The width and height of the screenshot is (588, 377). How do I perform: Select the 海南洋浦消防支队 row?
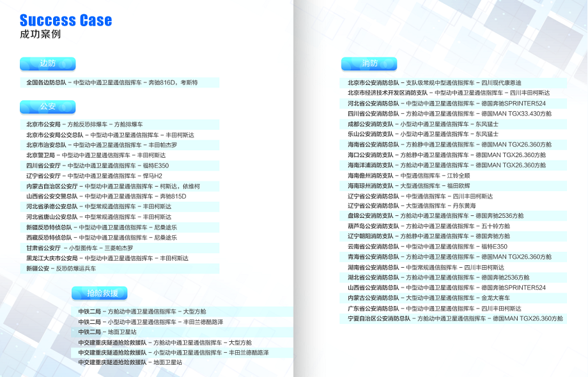click(453, 165)
